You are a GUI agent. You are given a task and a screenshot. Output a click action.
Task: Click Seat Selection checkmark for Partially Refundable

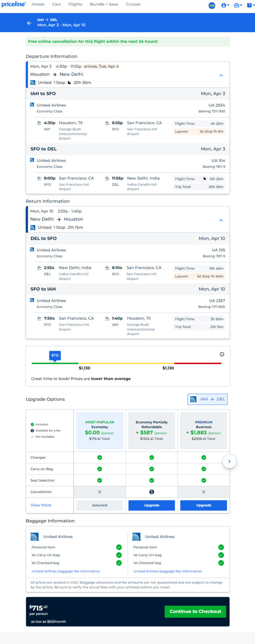pyautogui.click(x=151, y=481)
